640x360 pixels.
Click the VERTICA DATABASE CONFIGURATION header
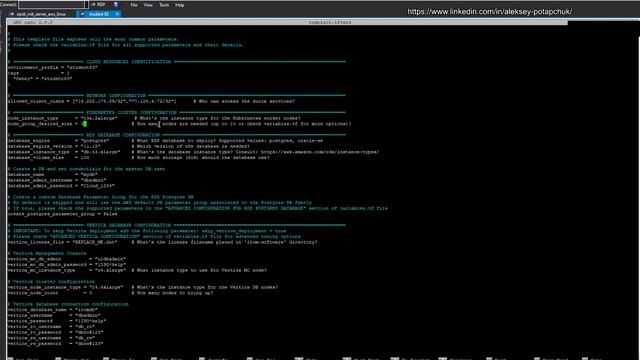click(129, 225)
